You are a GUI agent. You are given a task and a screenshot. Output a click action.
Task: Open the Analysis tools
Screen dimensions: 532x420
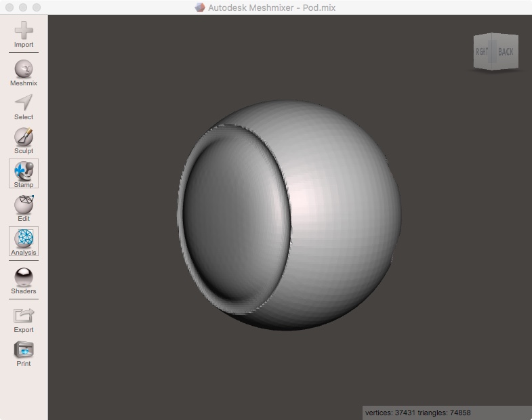24,241
